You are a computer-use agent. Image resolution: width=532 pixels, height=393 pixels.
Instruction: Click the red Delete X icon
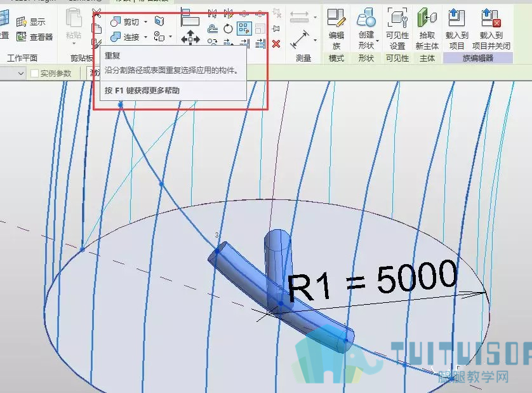pos(276,44)
